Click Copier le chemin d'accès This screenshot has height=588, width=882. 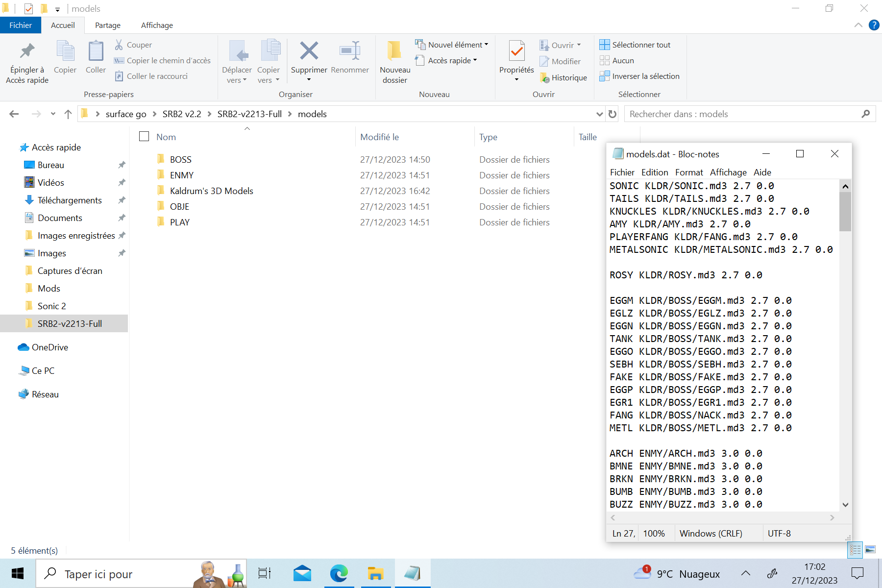163,60
